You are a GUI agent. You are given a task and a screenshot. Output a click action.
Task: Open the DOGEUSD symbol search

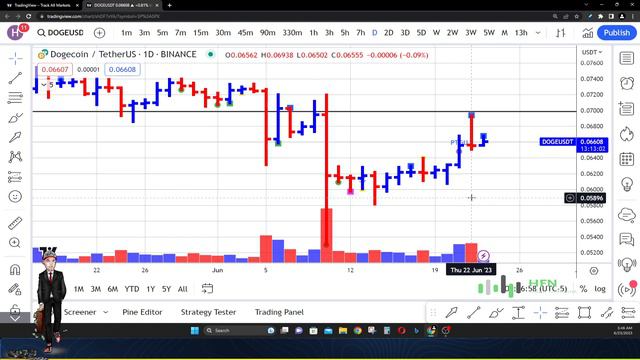click(60, 33)
